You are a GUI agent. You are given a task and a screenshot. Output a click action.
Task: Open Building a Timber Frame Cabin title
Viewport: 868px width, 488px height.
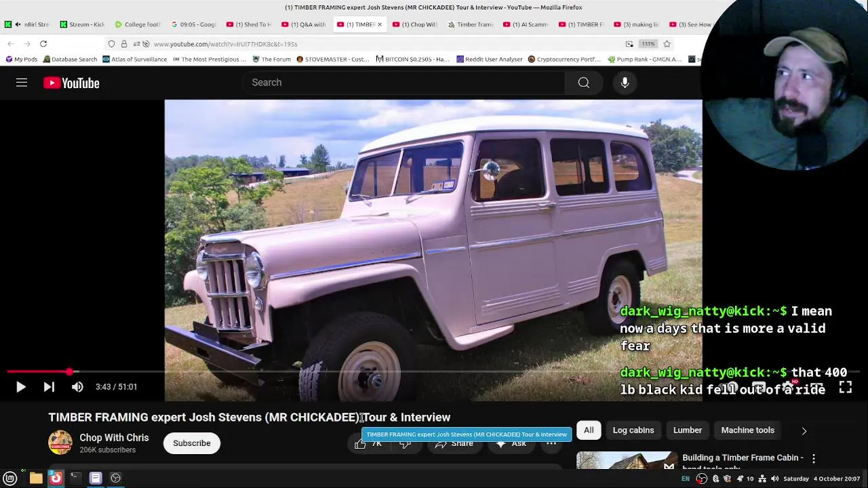pos(743,460)
